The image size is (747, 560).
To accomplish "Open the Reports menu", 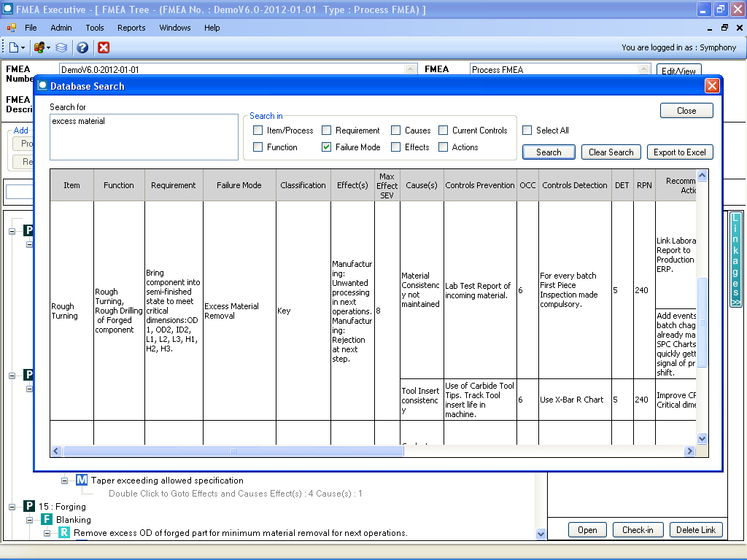I will (x=131, y=28).
